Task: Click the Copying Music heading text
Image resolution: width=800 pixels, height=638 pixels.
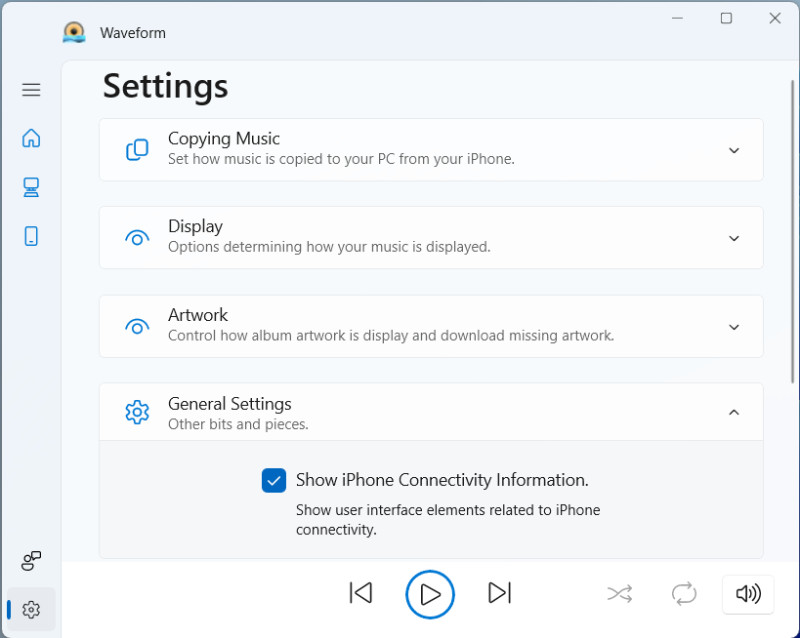Action: (x=224, y=138)
